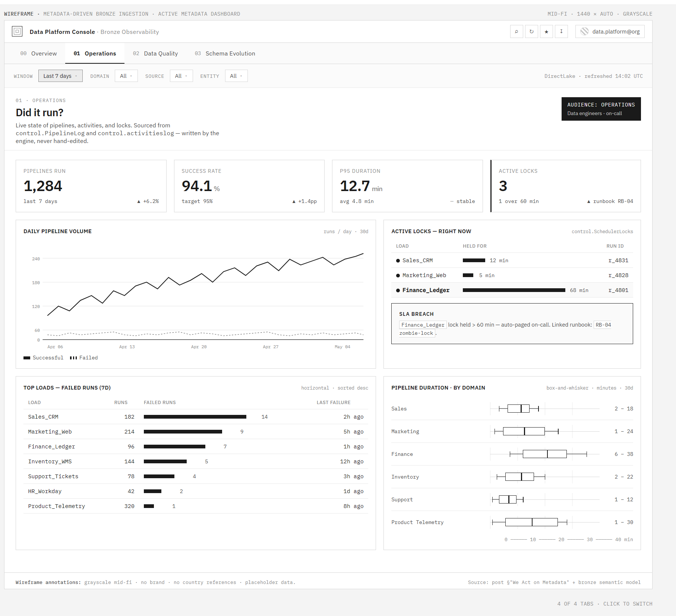Select the Sales_CRM active lock row

512,260
